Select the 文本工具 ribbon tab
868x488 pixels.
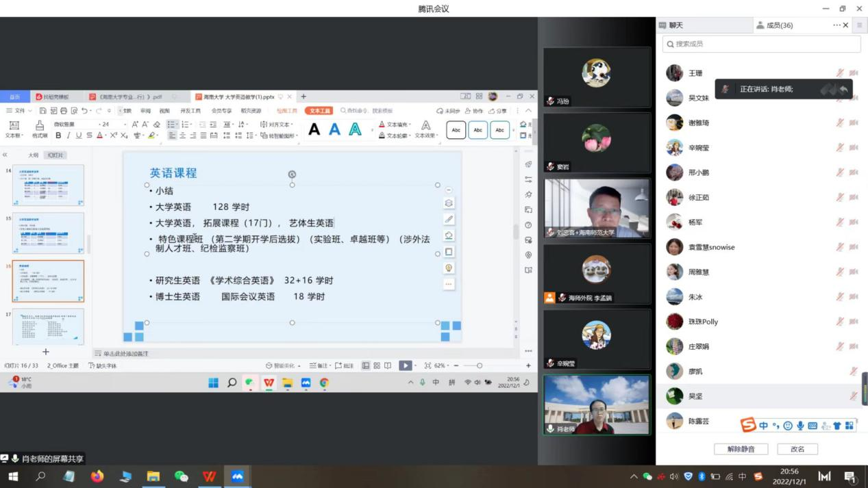pyautogui.click(x=319, y=111)
